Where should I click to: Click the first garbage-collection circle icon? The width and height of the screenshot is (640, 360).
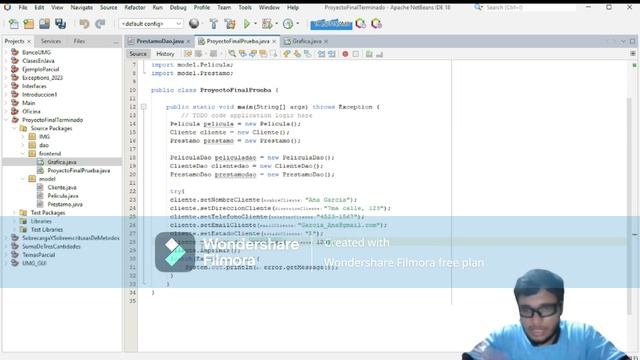click(360, 24)
